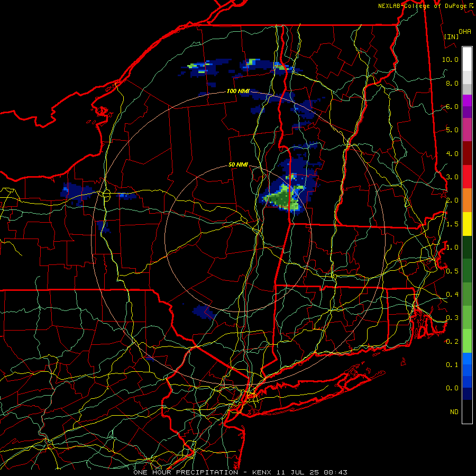
Task: Click the ND legend label
Action: coord(454,412)
